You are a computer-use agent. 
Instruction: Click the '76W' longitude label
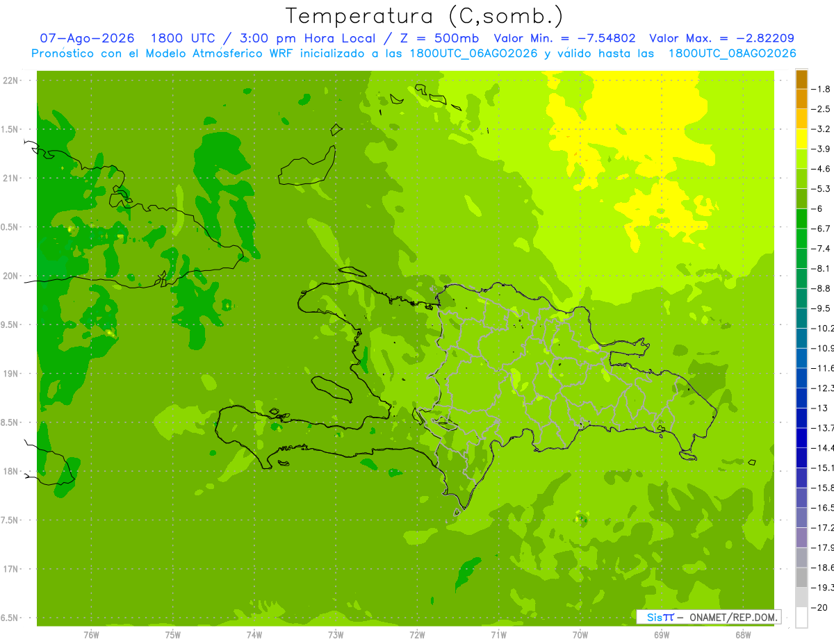coord(91,634)
